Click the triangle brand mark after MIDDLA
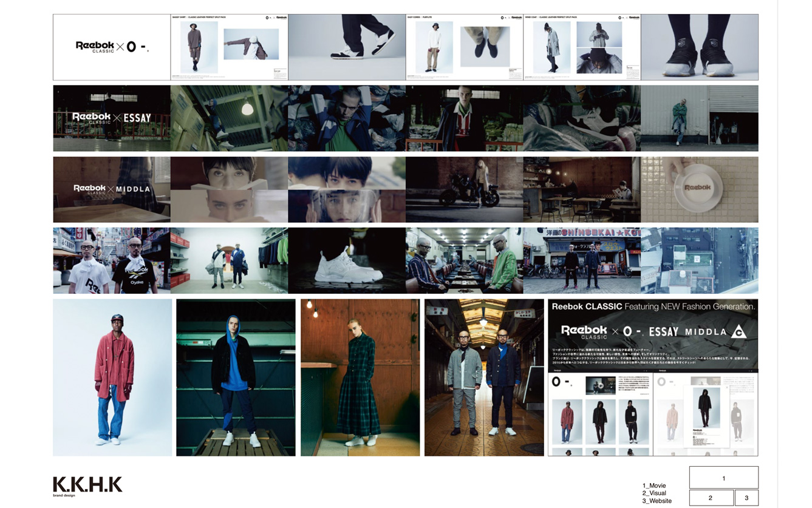Screen dimensions: 812x508 coord(739,332)
